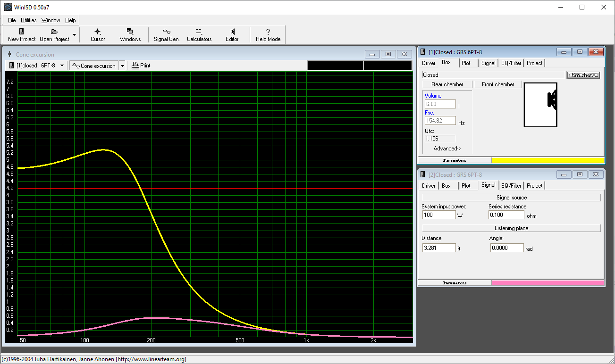615x364 pixels.
Task: Click the [1]Closed : GRS 6PT-8 window icon
Action: click(423, 52)
